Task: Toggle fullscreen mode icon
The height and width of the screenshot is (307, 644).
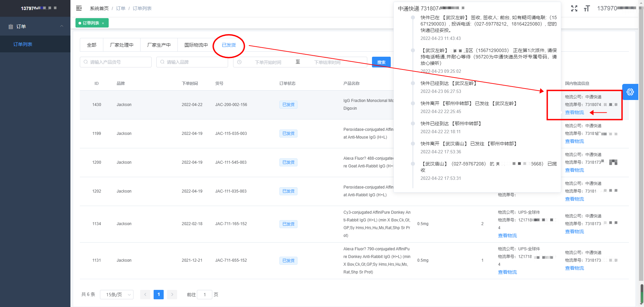Action: 574,8
